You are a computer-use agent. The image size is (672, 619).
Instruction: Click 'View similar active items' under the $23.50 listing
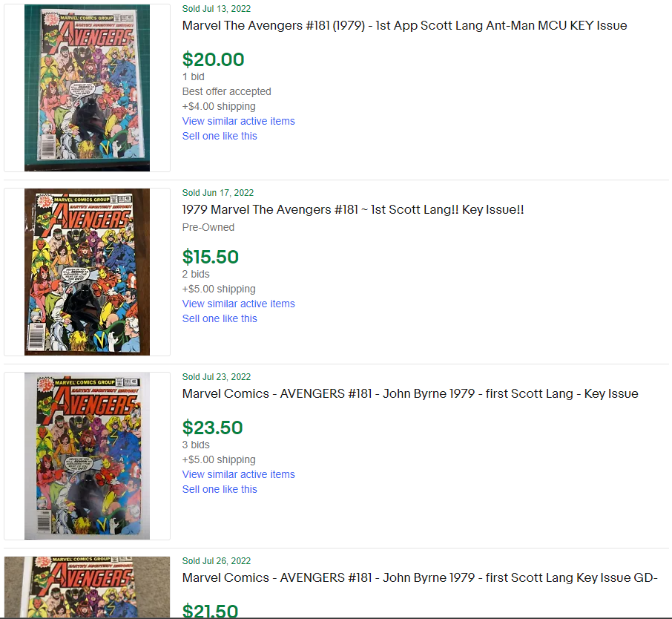(238, 474)
